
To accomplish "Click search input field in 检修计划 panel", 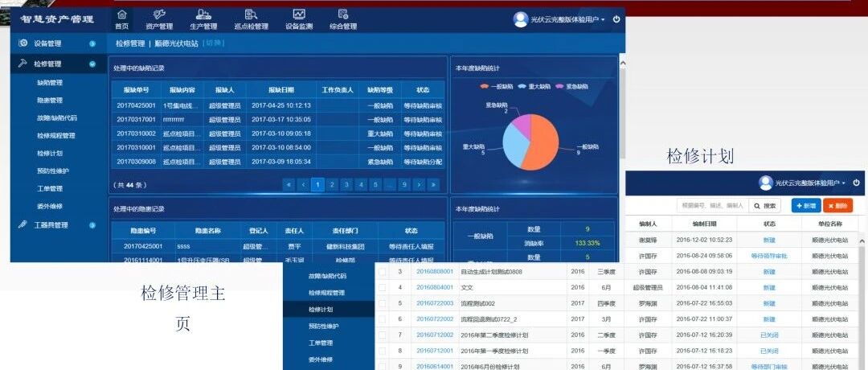I will tap(713, 205).
